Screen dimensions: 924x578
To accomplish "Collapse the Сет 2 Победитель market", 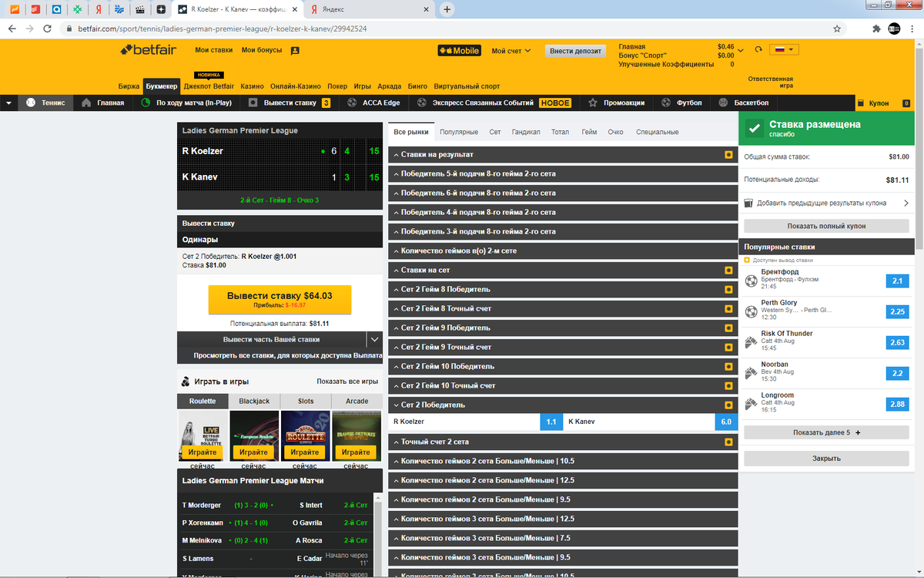I will (x=563, y=405).
